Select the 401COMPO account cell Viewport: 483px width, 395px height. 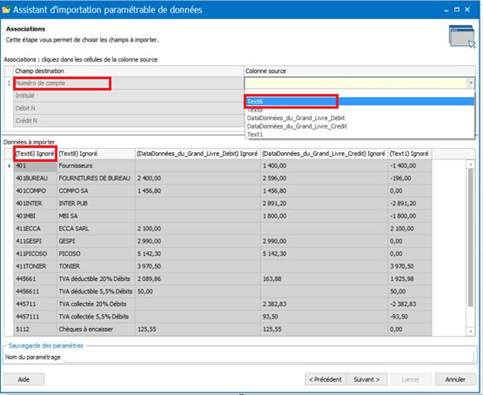[35, 191]
